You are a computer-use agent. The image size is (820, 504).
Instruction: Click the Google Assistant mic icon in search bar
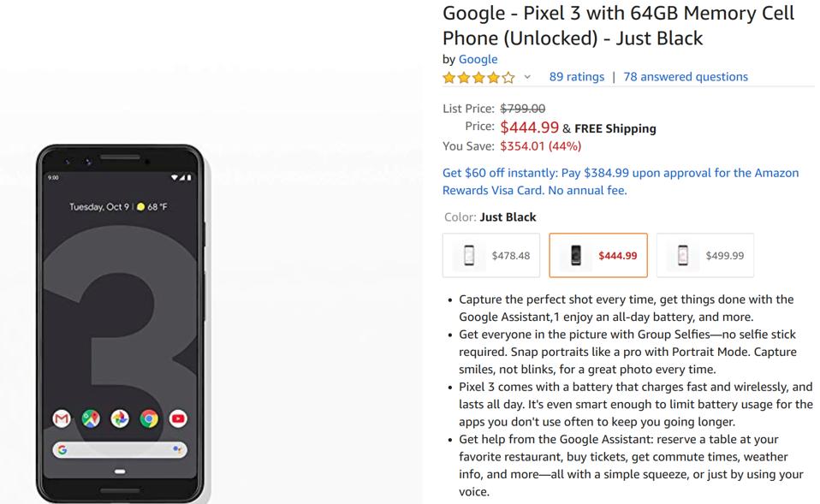pyautogui.click(x=177, y=449)
